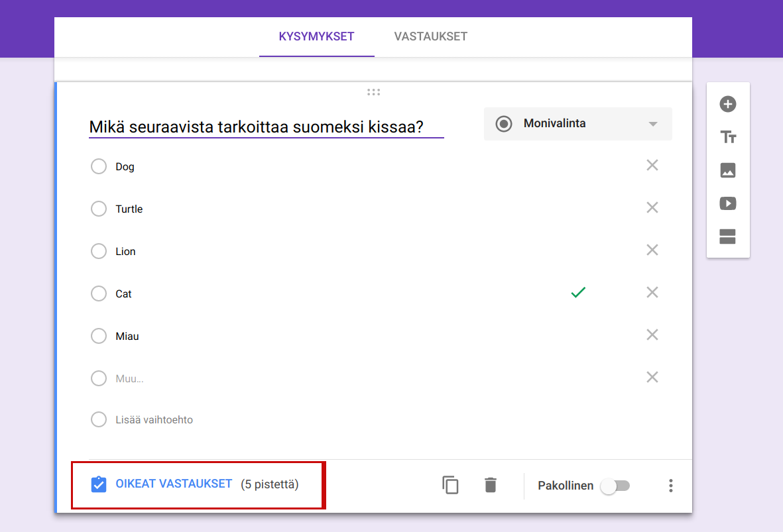
Task: Click Lisää vaihtoehto to add option
Action: point(154,419)
